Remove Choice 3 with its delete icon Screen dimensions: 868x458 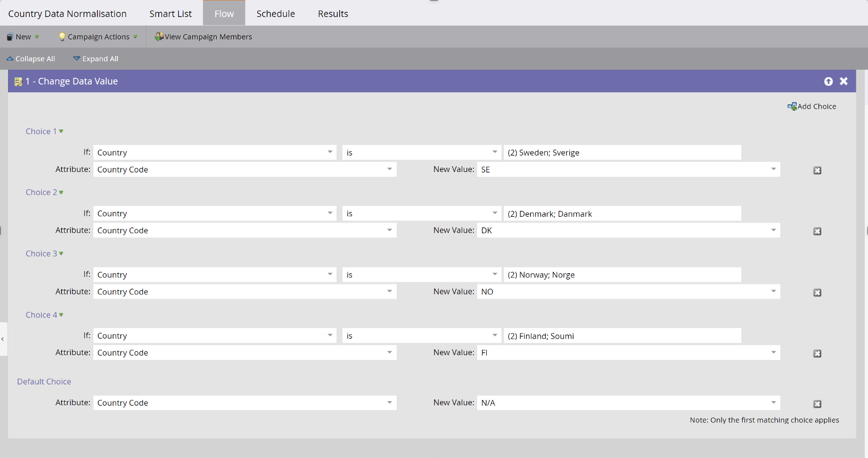pos(817,292)
